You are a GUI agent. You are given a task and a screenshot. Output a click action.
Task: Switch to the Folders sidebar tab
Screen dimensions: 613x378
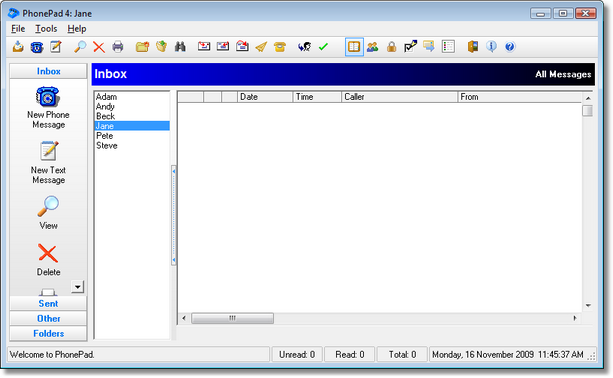coord(48,333)
